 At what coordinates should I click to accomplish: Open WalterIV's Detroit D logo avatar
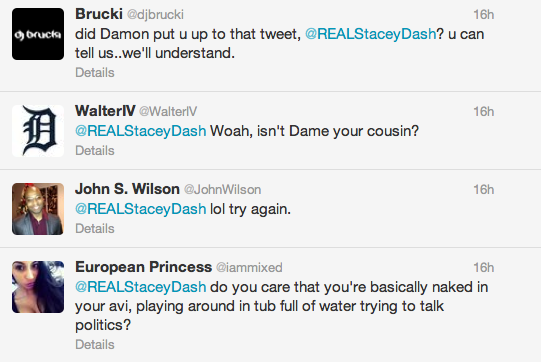(38, 131)
